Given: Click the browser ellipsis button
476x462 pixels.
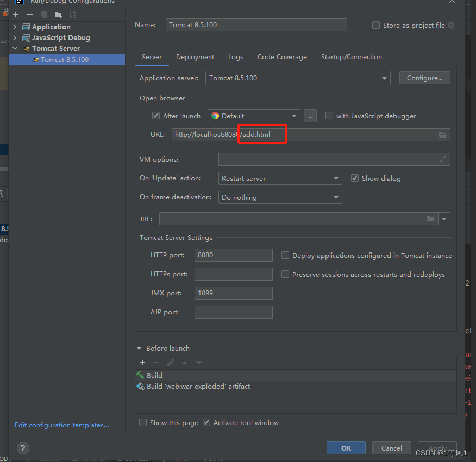Looking at the screenshot, I should pos(310,116).
